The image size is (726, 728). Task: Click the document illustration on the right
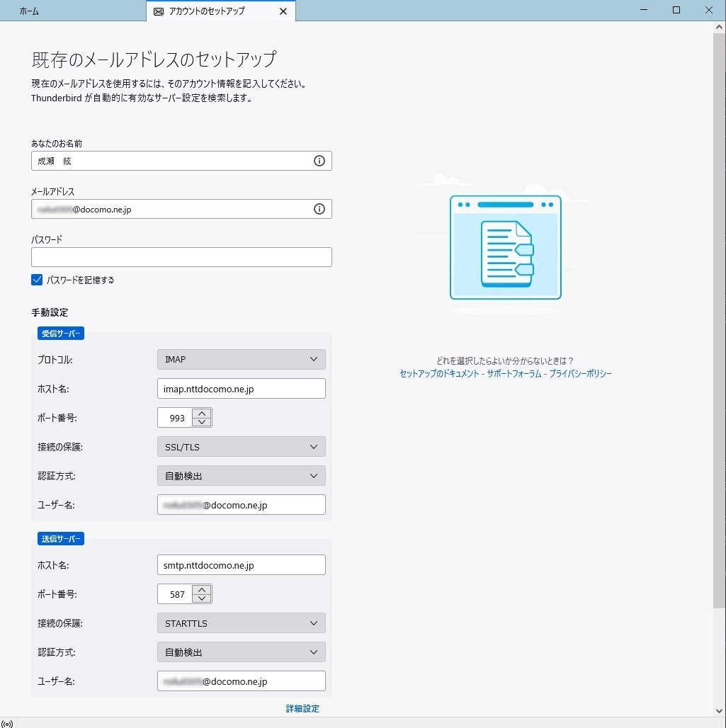tap(505, 247)
